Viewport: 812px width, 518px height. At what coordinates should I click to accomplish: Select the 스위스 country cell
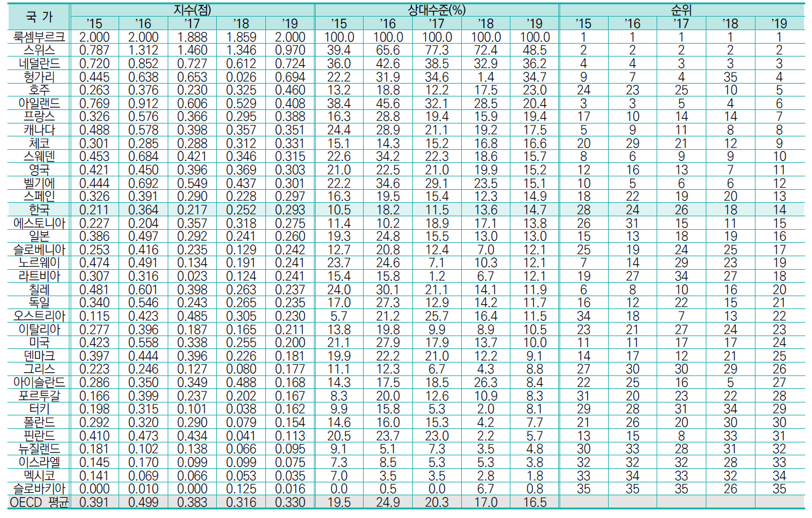point(38,50)
